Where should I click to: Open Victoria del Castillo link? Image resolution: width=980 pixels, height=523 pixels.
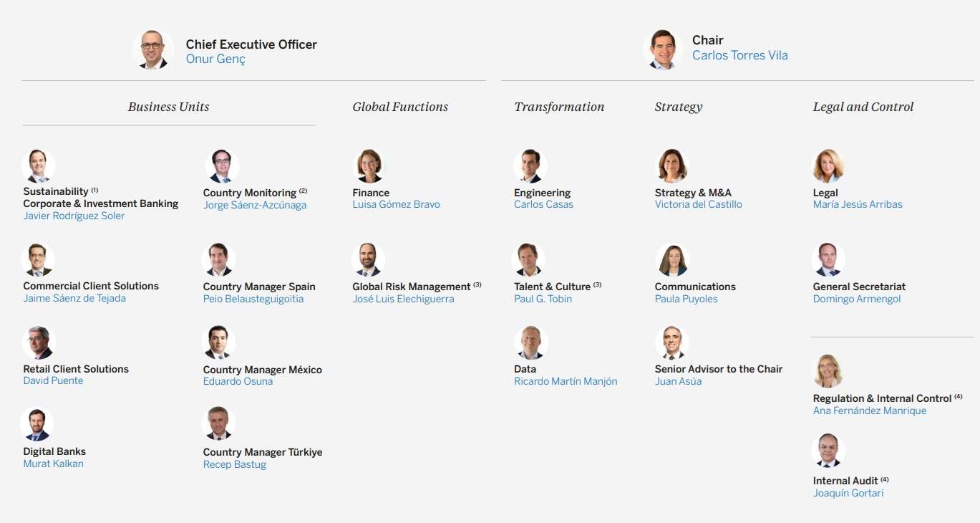(698, 204)
